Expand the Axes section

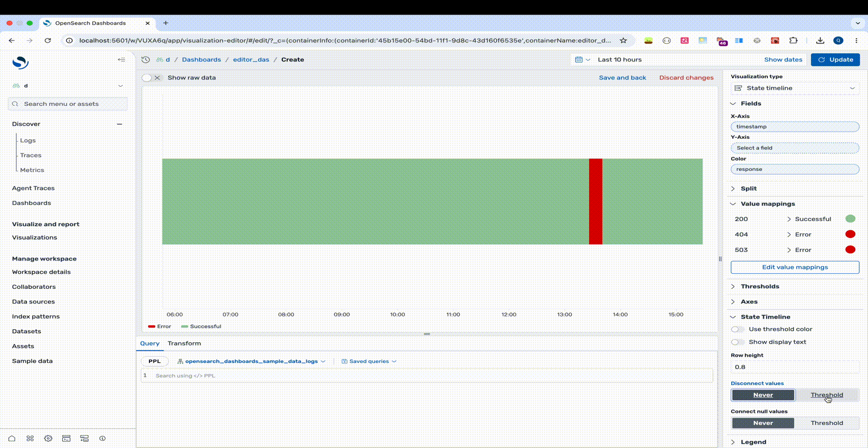tap(733, 302)
